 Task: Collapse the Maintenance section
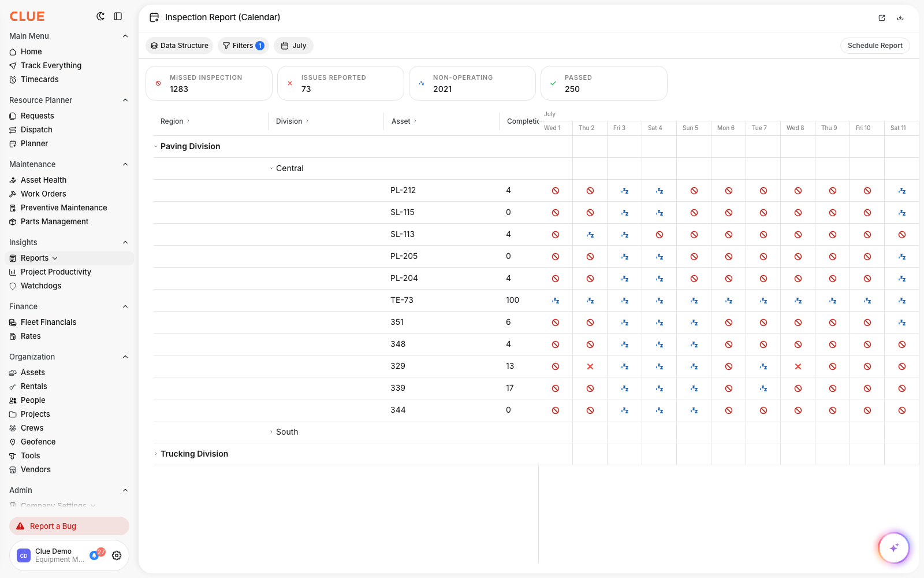[x=125, y=164]
